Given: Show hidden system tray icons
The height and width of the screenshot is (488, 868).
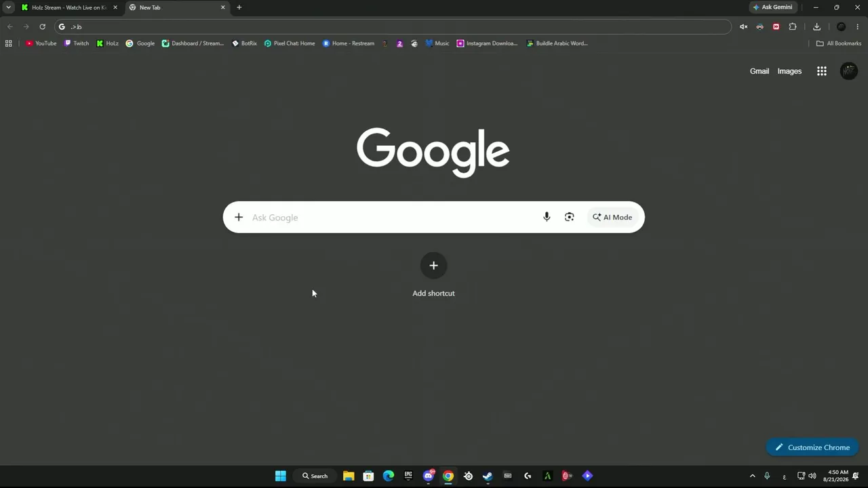Looking at the screenshot, I should tap(752, 476).
